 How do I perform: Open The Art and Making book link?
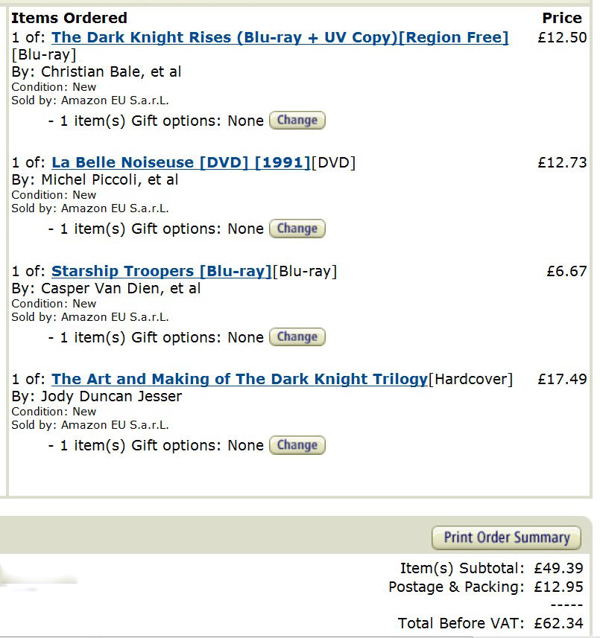(239, 379)
